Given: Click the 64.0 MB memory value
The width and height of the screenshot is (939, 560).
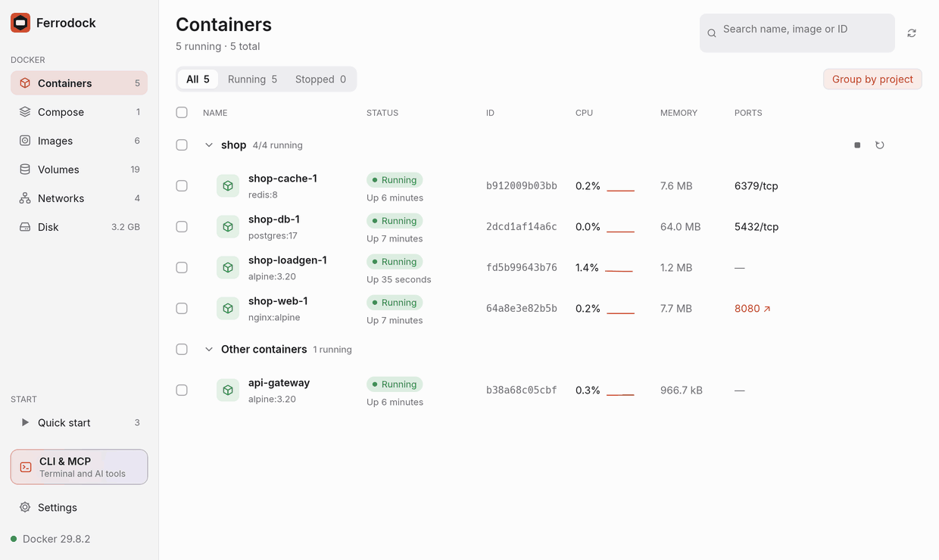Looking at the screenshot, I should 680,226.
